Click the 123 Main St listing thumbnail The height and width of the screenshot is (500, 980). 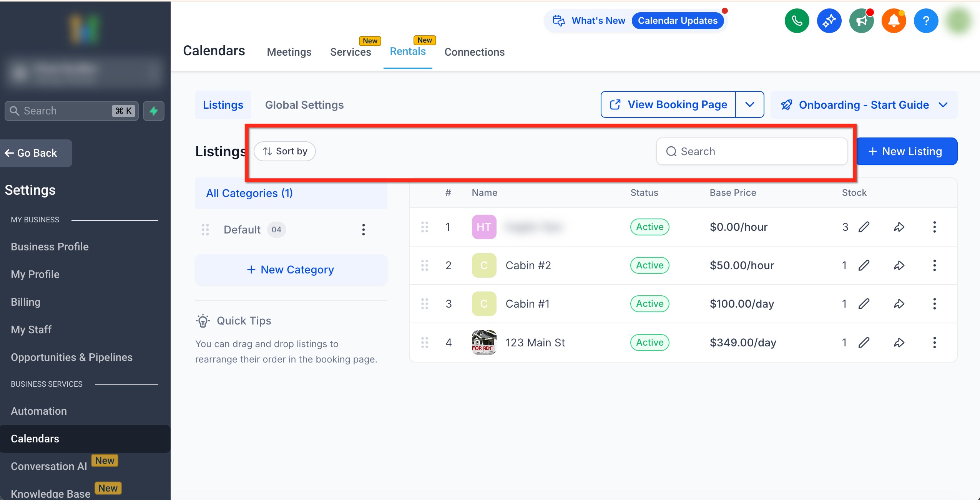484,342
